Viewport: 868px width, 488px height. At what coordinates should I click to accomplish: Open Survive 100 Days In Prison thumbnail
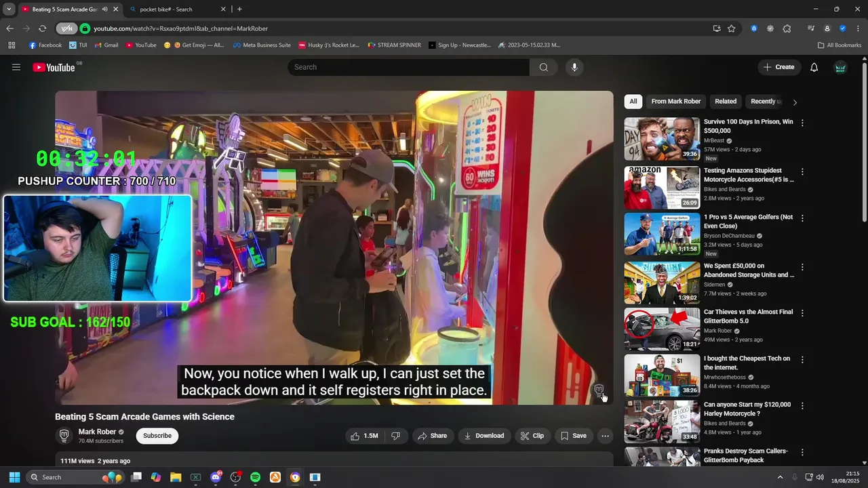[662, 139]
